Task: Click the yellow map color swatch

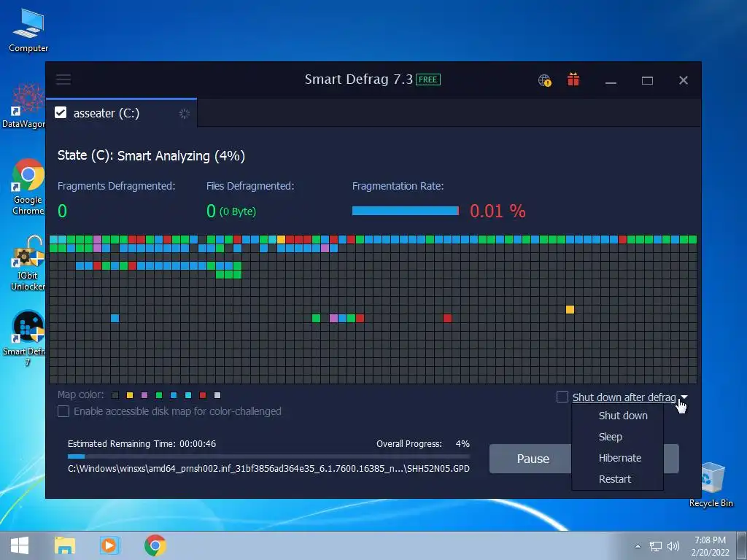Action: coord(130,394)
